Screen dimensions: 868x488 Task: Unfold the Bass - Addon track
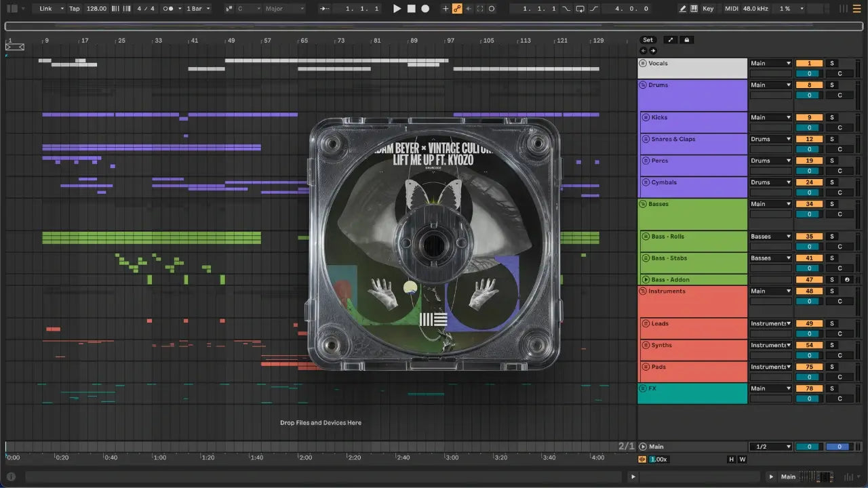646,280
